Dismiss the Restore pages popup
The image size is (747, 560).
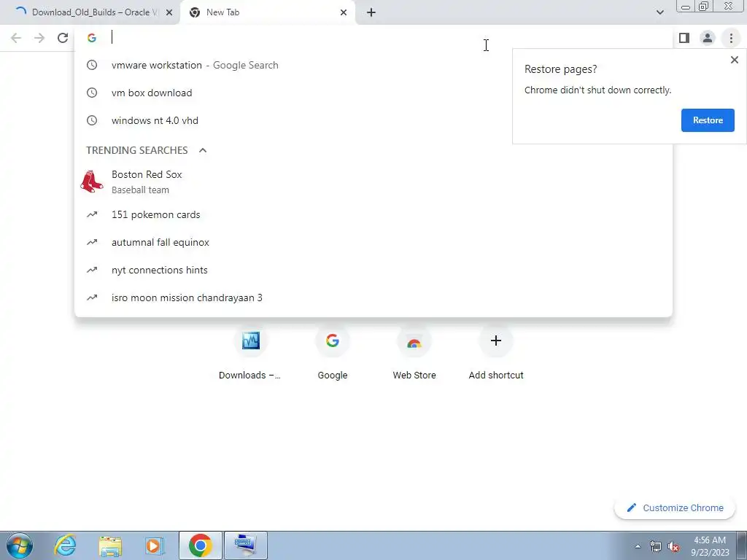pyautogui.click(x=734, y=60)
